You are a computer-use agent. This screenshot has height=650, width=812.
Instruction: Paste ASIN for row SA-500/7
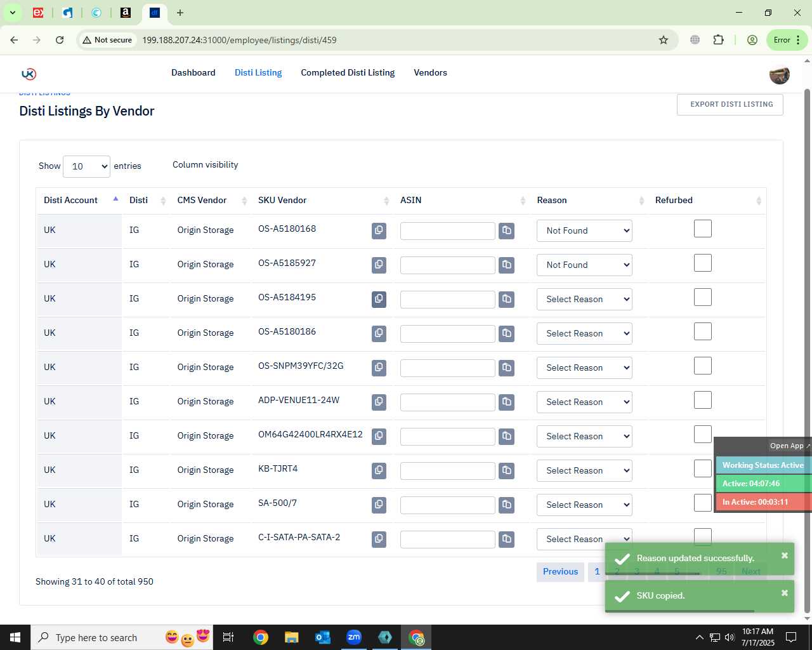coord(506,505)
